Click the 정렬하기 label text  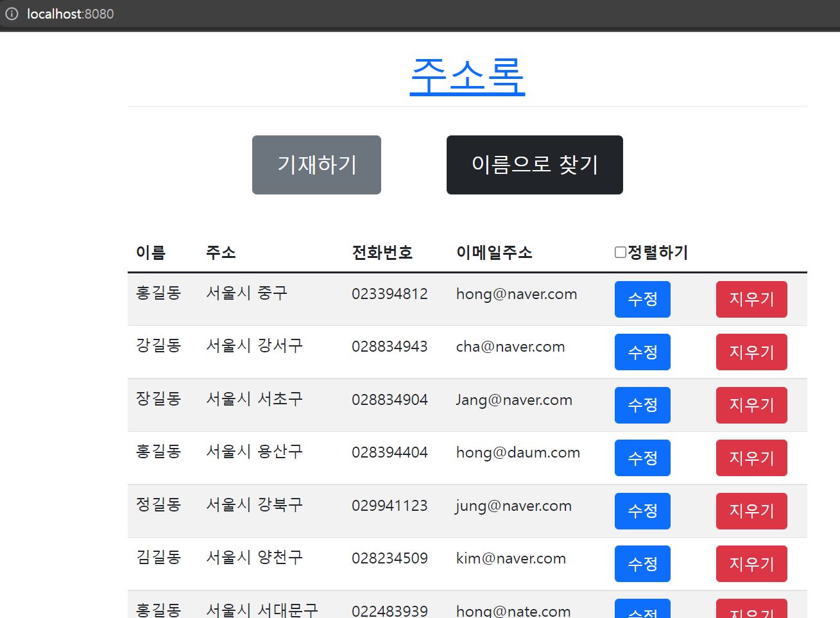658,252
